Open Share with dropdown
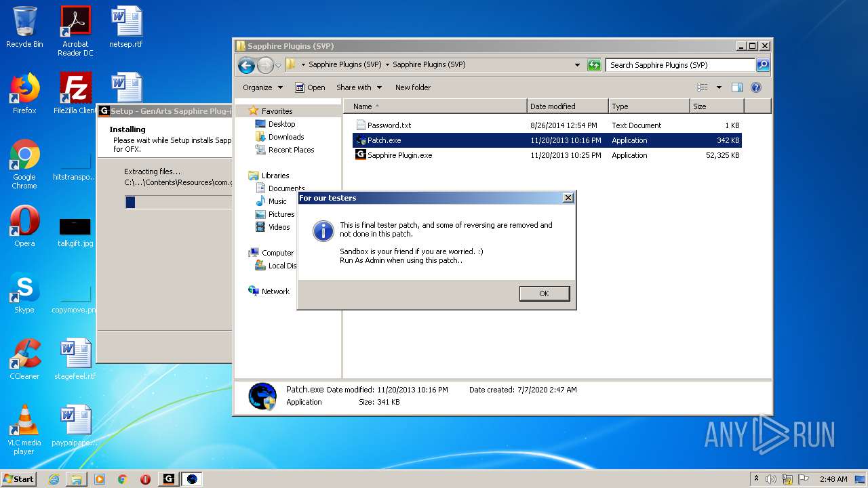The width and height of the screenshot is (868, 488). click(x=359, y=87)
